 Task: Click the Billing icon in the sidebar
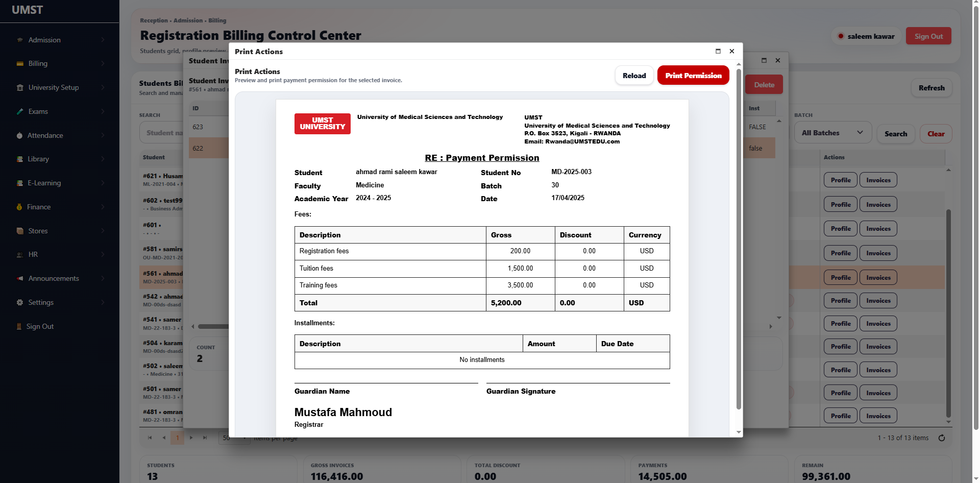click(x=20, y=64)
